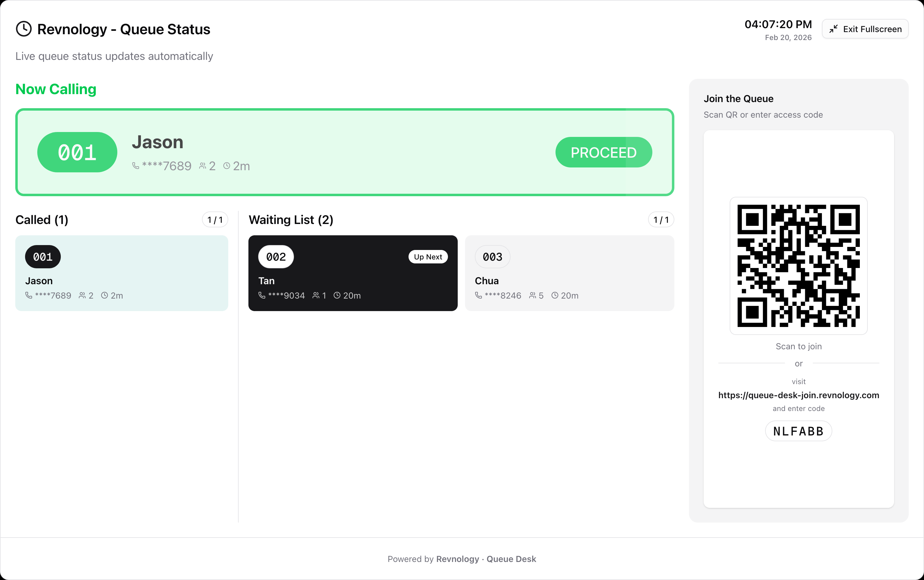The height and width of the screenshot is (580, 924).
Task: Click the phone icon in Now Calling card
Action: 135,166
